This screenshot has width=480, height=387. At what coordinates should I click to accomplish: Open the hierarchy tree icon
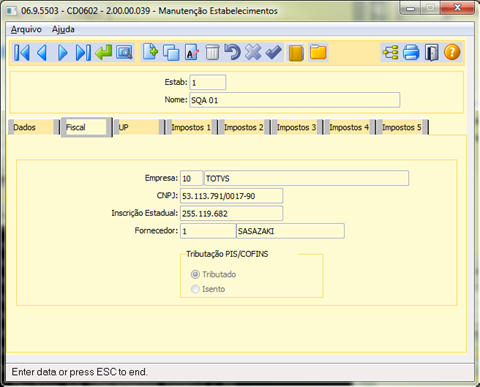pos(390,53)
